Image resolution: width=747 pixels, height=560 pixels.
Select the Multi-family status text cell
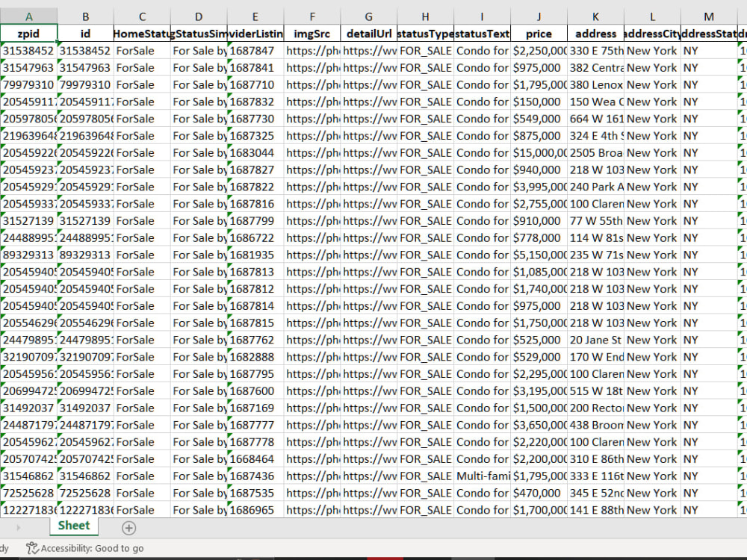482,476
